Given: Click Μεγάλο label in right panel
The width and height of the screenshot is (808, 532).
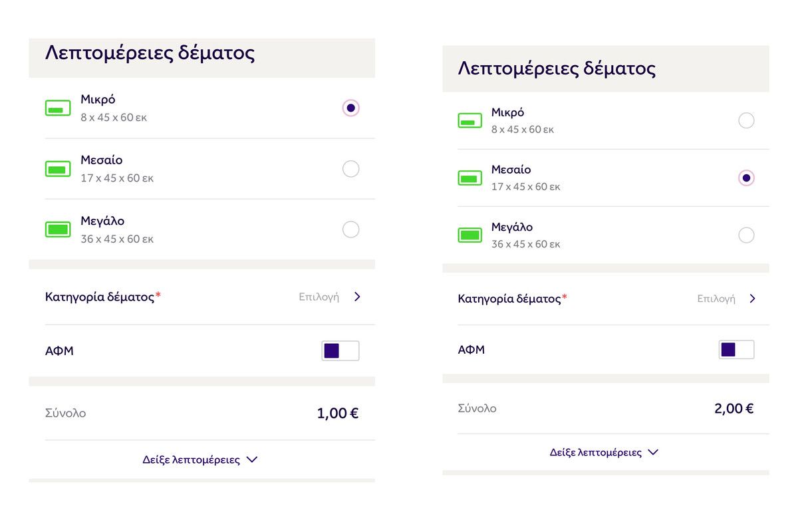Looking at the screenshot, I should (x=512, y=227).
